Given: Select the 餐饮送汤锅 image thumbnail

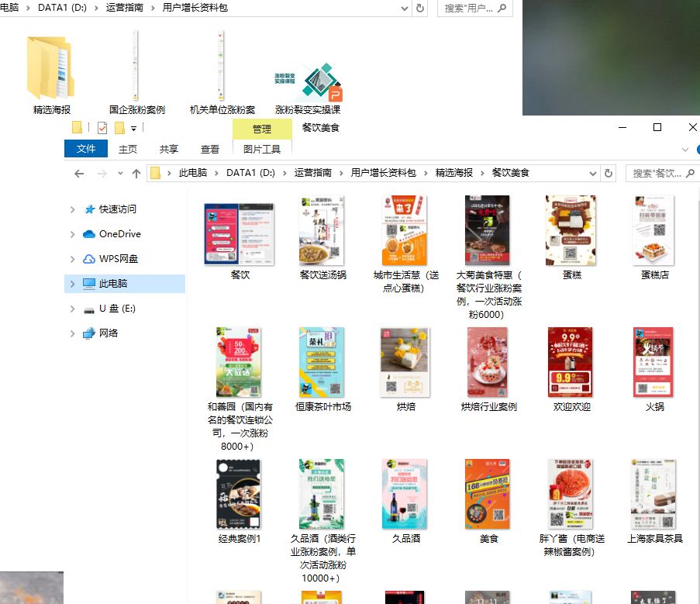Looking at the screenshot, I should [x=322, y=230].
